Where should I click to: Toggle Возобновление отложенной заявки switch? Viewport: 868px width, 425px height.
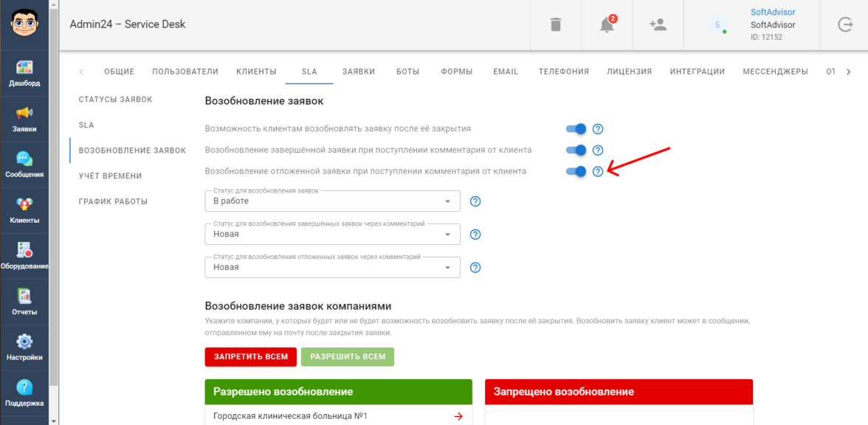click(x=576, y=171)
